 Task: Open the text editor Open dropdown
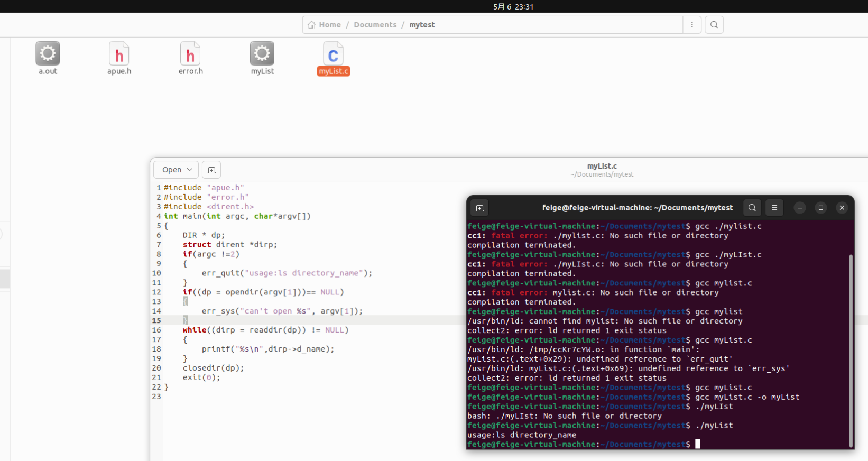(x=176, y=170)
